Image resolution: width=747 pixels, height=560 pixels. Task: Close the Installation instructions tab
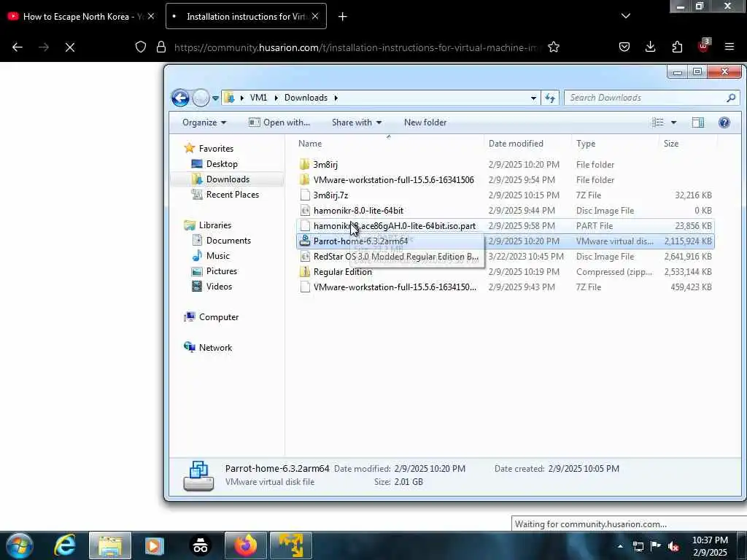pos(315,16)
